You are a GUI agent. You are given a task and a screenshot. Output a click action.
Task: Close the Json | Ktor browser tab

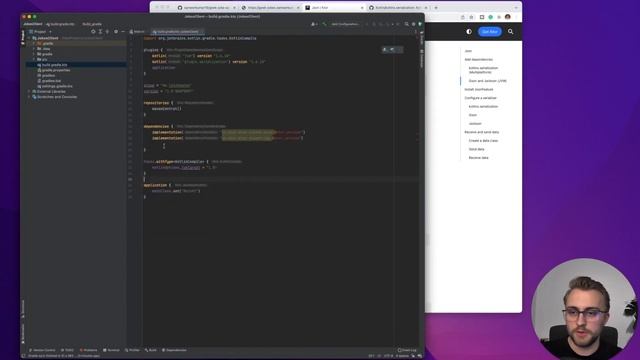[362, 8]
